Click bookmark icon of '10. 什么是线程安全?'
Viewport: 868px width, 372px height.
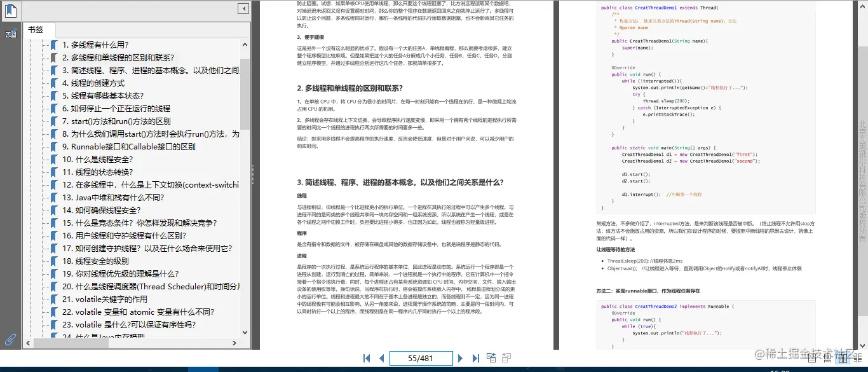(54, 160)
